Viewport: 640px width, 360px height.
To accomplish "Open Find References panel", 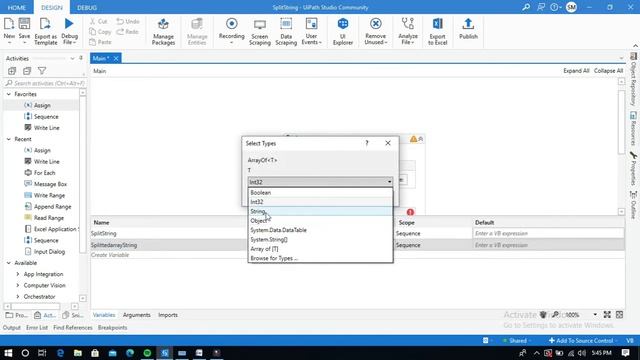I will [73, 327].
